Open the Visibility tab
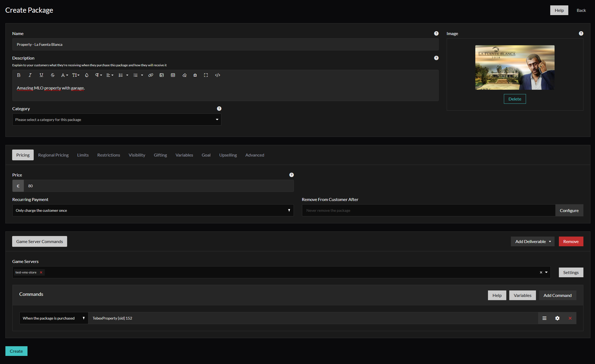595x364 pixels. [137, 155]
